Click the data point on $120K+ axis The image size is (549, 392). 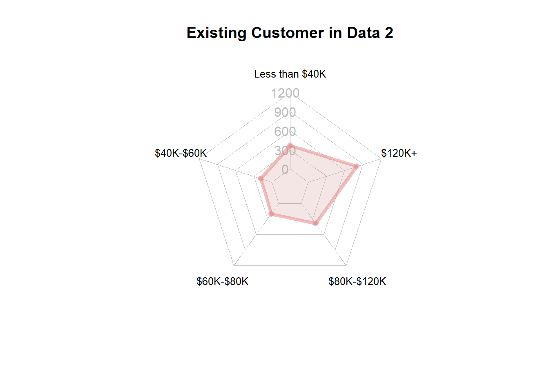pyautogui.click(x=356, y=166)
